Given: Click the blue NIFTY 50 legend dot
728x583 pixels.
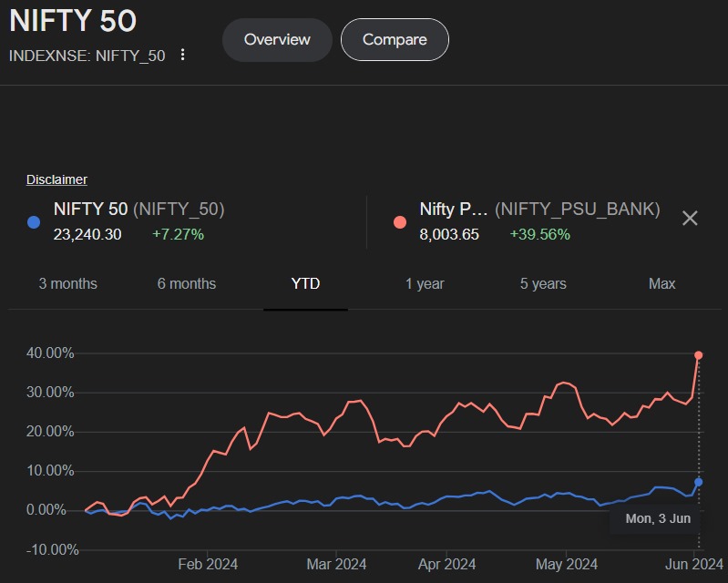Looking at the screenshot, I should coord(34,222).
